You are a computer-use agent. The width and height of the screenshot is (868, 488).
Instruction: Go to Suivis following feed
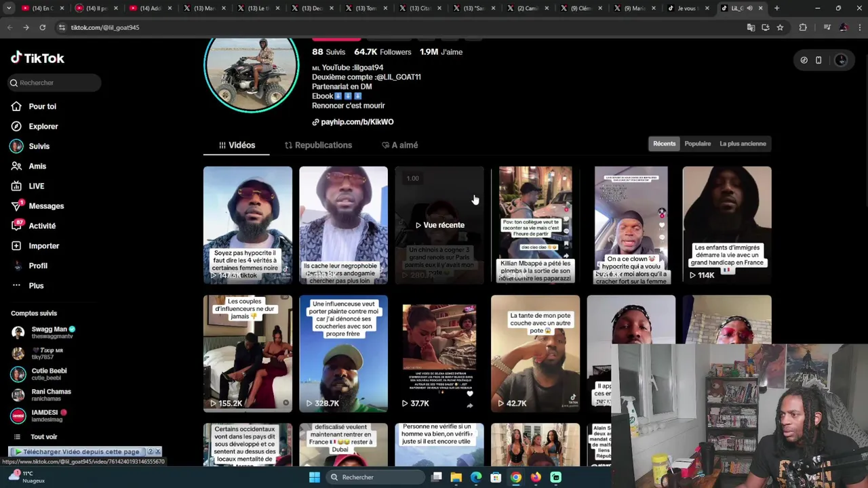click(x=39, y=146)
